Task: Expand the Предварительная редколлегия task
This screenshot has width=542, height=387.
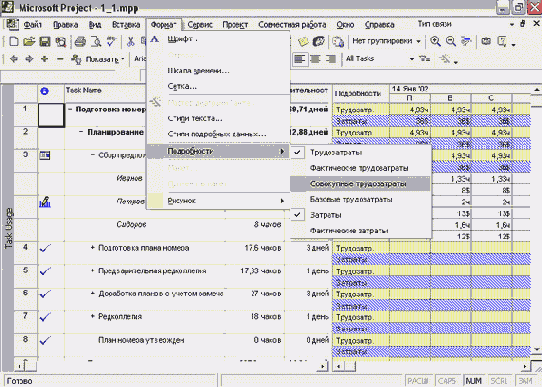Action: pos(93,271)
